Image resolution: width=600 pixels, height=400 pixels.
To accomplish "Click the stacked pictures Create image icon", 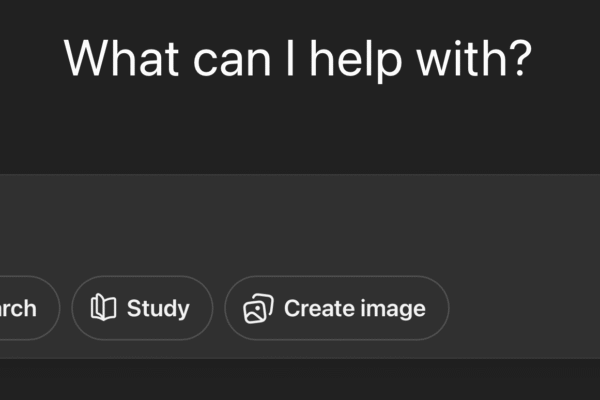I will tap(258, 308).
